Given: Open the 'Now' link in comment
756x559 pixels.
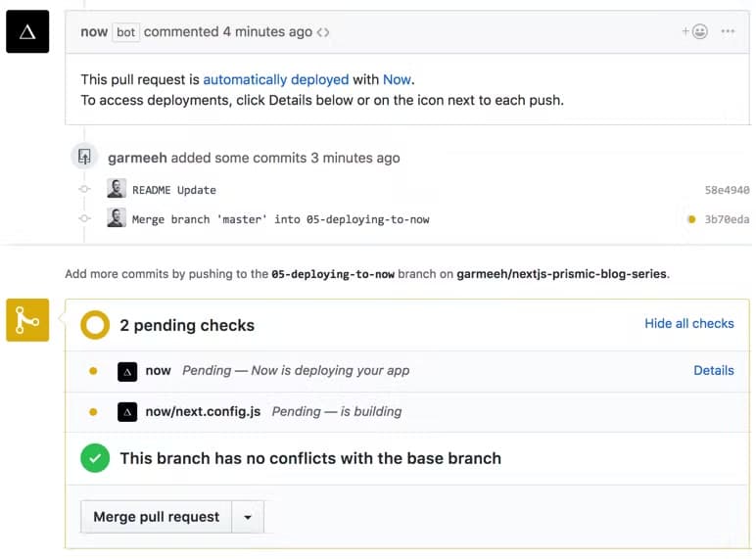Looking at the screenshot, I should 397,79.
